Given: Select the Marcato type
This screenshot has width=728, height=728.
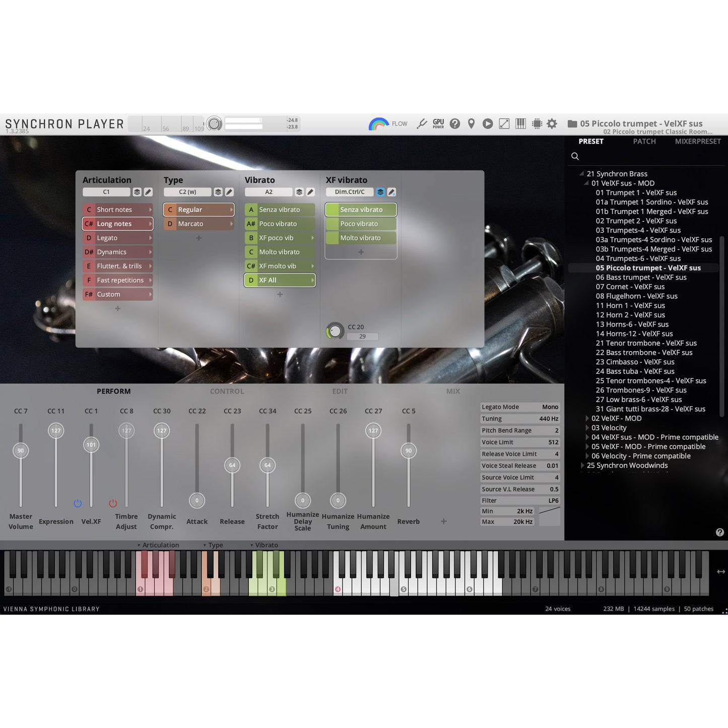Looking at the screenshot, I should click(x=199, y=224).
